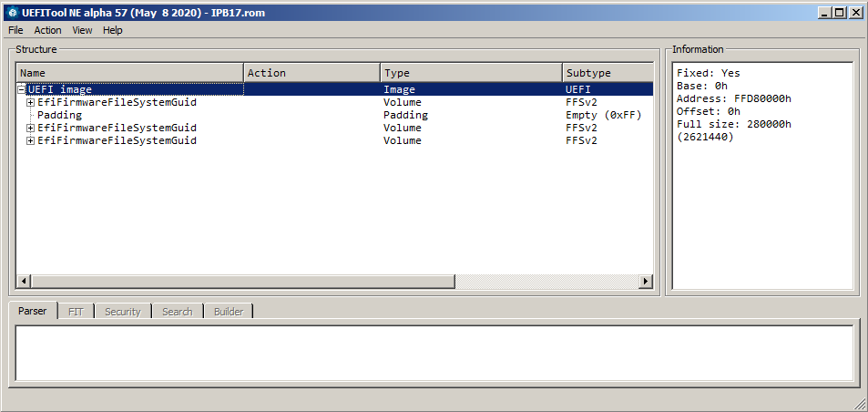Close the UEFITool window
This screenshot has width=868, height=412.
[x=854, y=13]
